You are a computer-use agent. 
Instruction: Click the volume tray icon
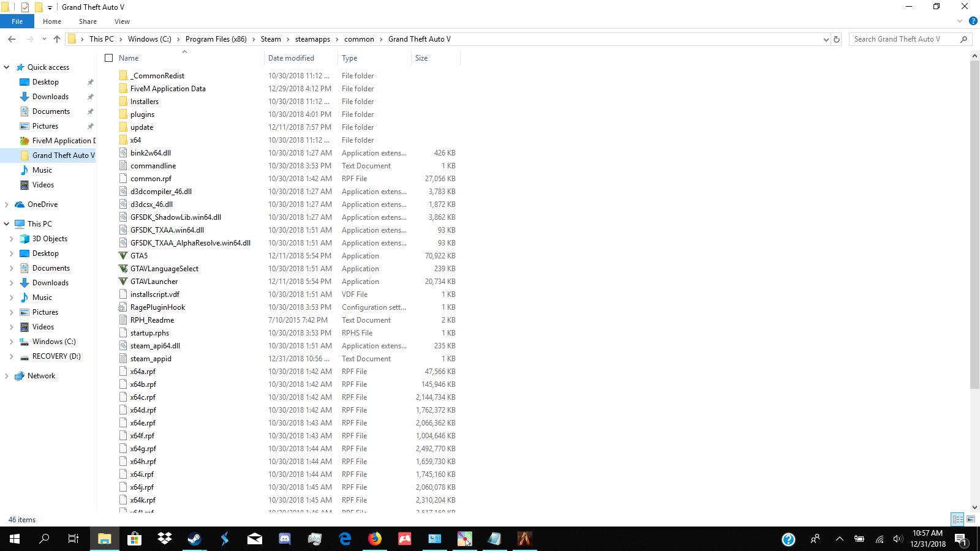click(898, 539)
